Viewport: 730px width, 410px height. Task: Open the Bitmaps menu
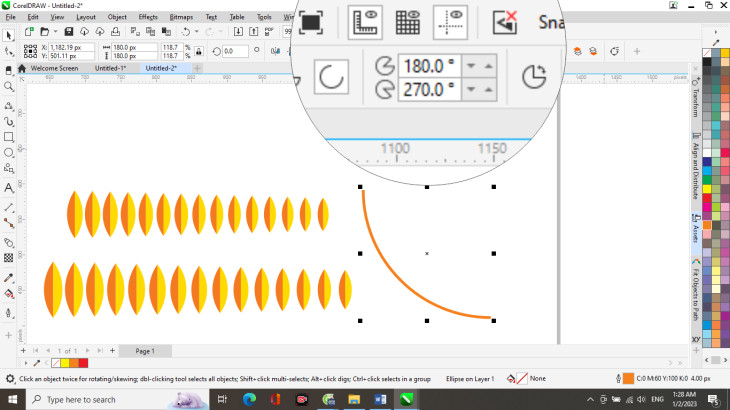(181, 17)
